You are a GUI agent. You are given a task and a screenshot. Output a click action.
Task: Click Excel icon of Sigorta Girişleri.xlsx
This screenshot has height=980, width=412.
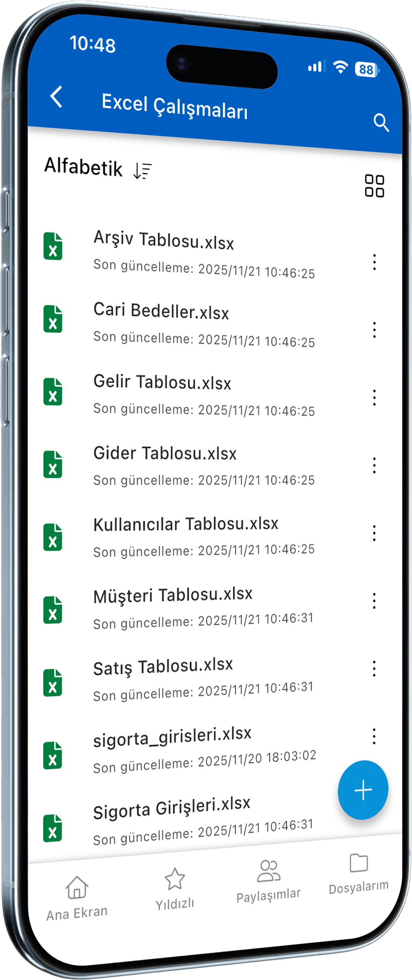[53, 828]
